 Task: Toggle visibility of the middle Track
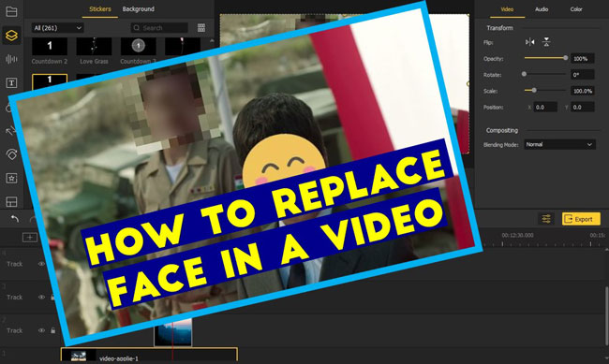pos(41,298)
